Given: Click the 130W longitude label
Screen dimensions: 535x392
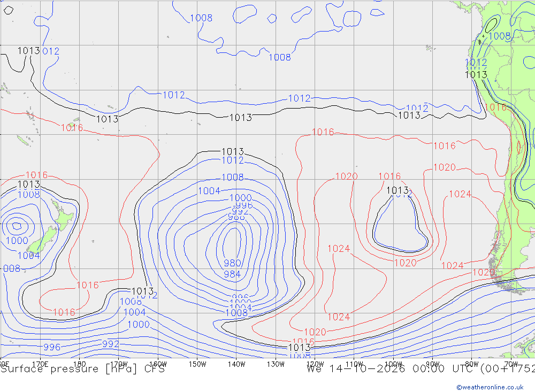Looking at the screenshot, I should coord(276,364).
